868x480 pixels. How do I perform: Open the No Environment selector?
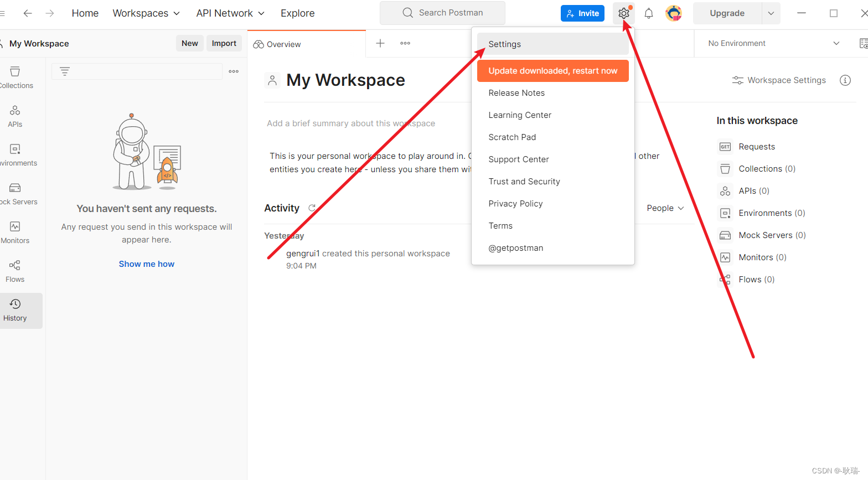(x=773, y=43)
